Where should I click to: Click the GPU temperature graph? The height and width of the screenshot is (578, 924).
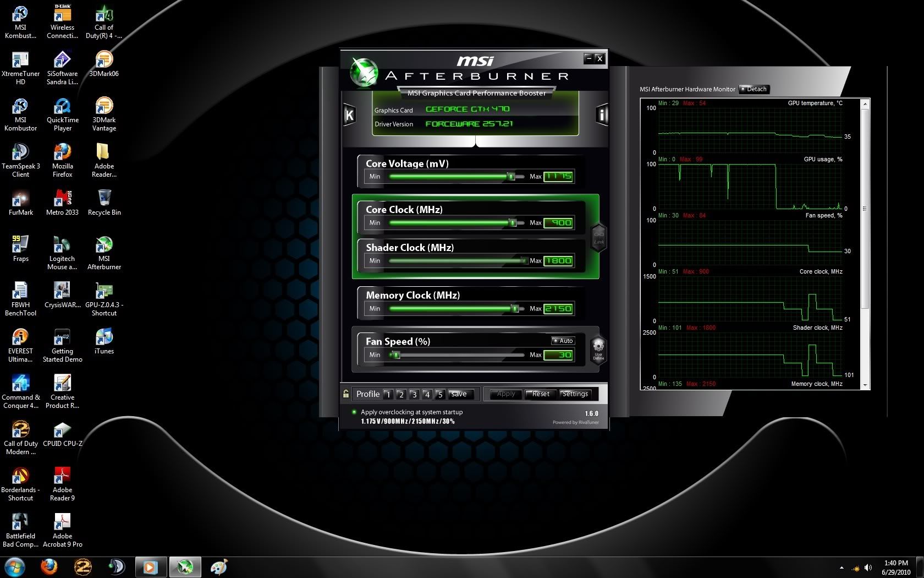pos(750,130)
